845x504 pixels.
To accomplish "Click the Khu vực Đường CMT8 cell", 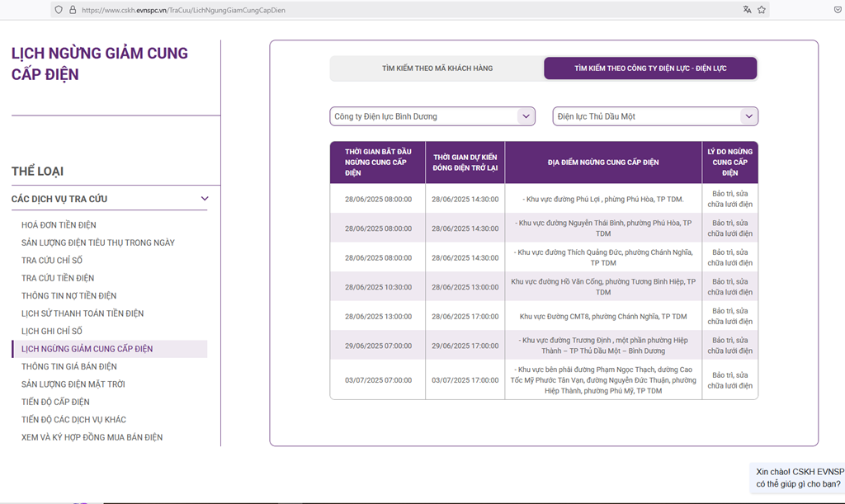I will pos(603,317).
